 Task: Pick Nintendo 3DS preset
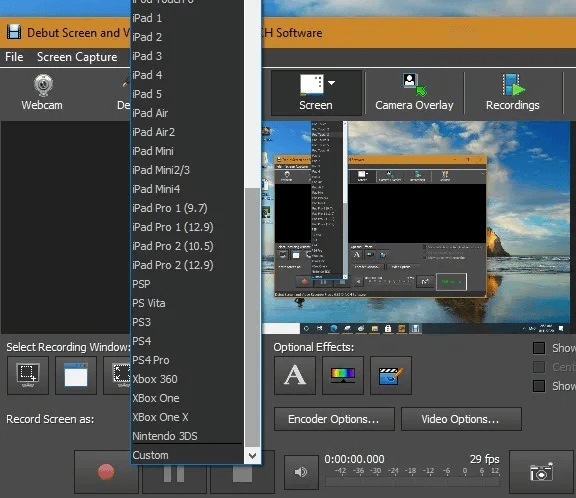click(x=187, y=436)
